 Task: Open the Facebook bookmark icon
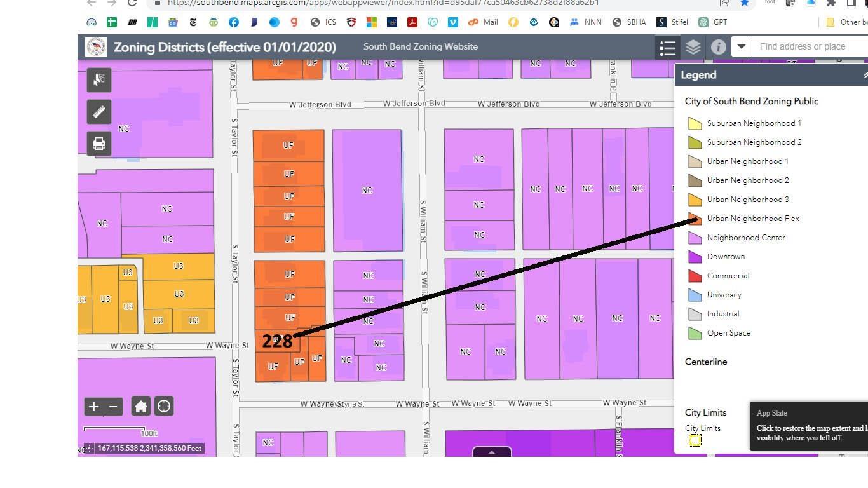pyautogui.click(x=234, y=22)
